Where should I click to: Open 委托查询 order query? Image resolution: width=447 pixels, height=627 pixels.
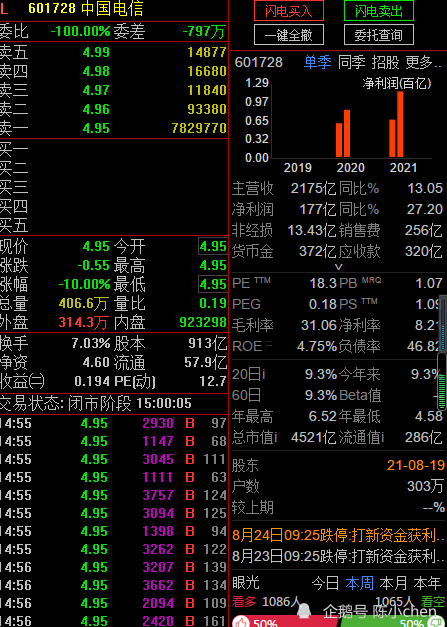pyautogui.click(x=379, y=35)
